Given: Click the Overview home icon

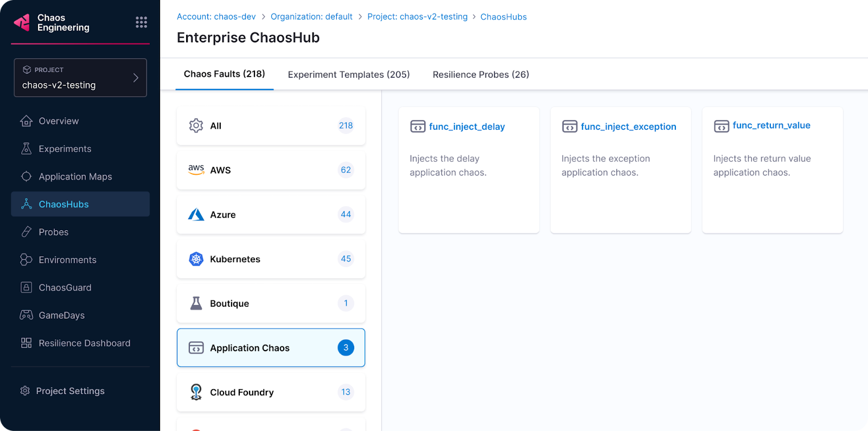Looking at the screenshot, I should tap(26, 121).
